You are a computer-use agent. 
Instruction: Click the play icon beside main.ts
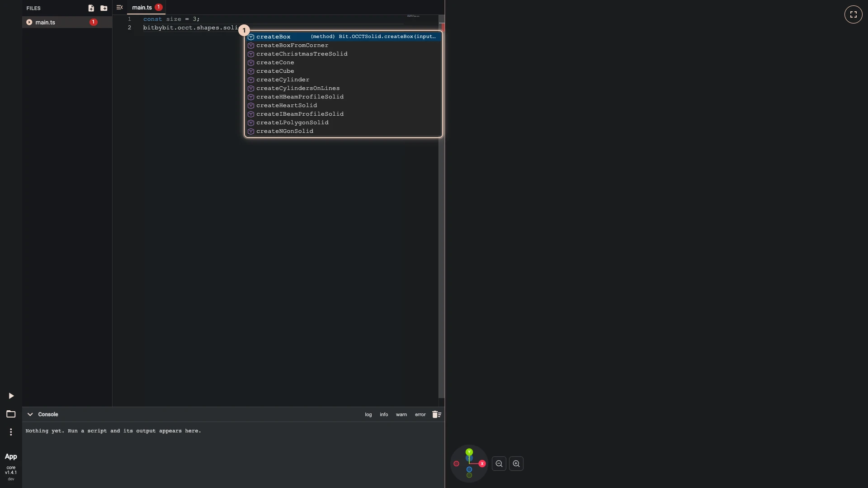coord(29,22)
